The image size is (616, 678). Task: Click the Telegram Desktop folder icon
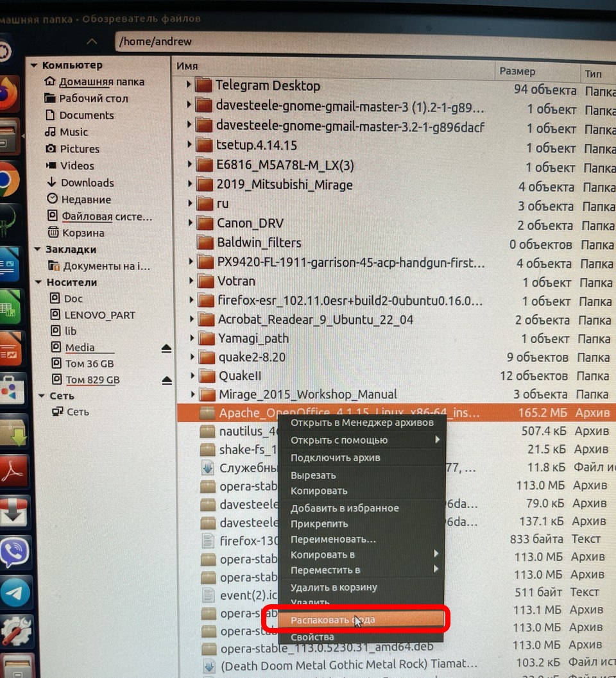click(x=203, y=85)
